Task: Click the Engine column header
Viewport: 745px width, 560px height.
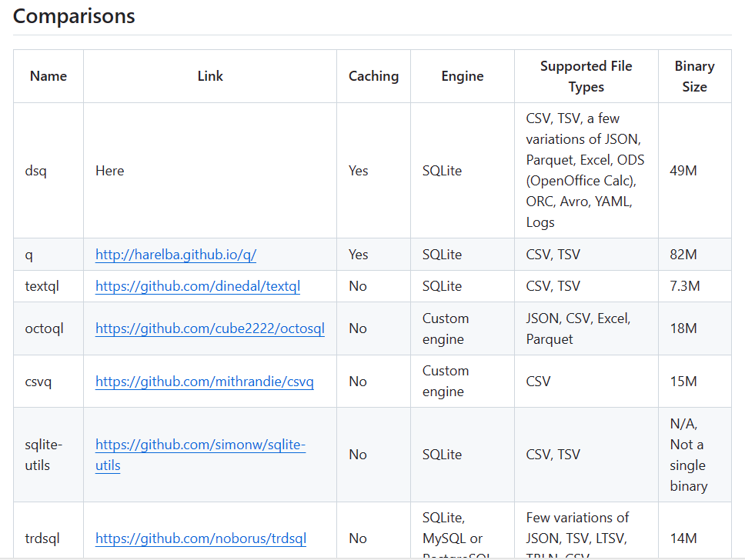Action: click(x=463, y=76)
